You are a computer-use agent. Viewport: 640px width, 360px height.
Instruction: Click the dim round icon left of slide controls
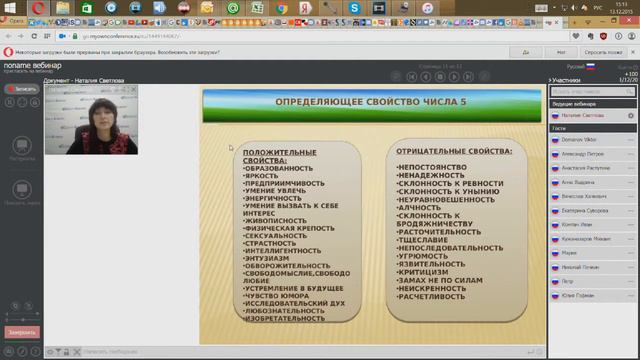click(x=396, y=76)
